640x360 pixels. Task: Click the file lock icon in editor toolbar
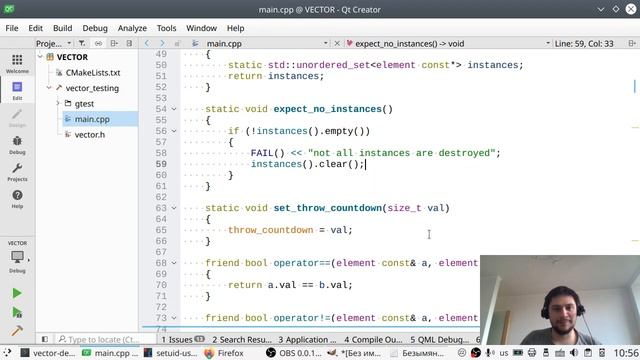tap(177, 43)
